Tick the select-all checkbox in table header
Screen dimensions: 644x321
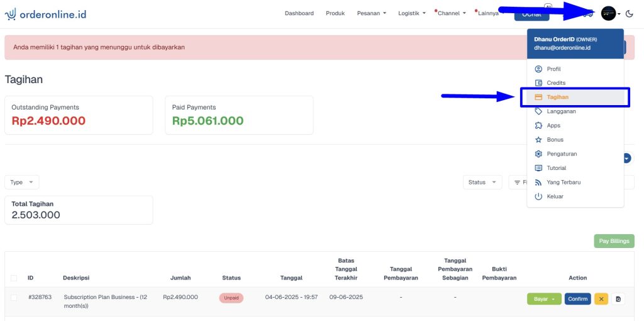point(14,278)
